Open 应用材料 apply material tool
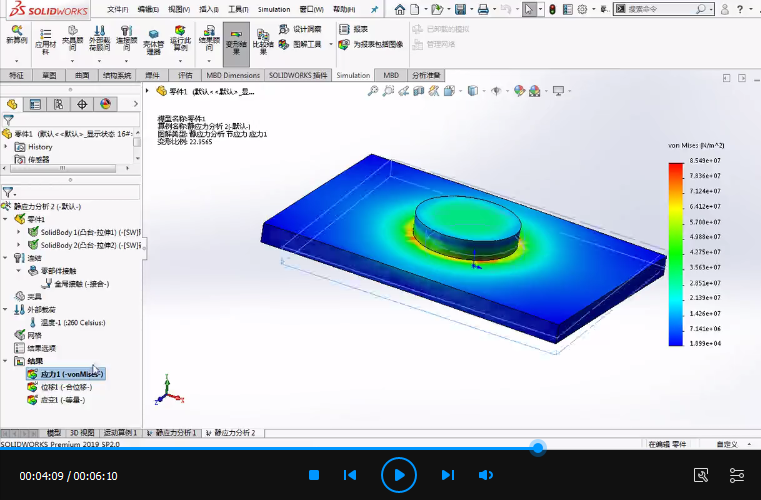The height and width of the screenshot is (500, 761). pyautogui.click(x=46, y=40)
